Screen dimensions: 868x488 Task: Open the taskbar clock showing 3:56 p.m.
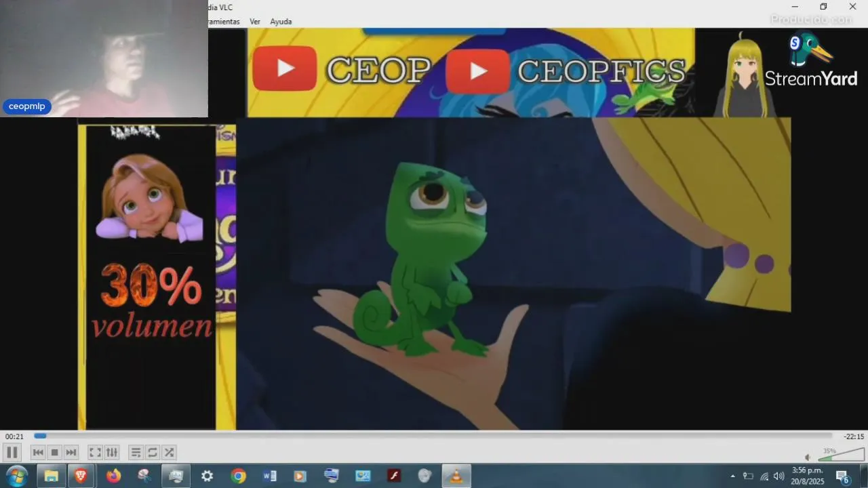[x=807, y=476]
